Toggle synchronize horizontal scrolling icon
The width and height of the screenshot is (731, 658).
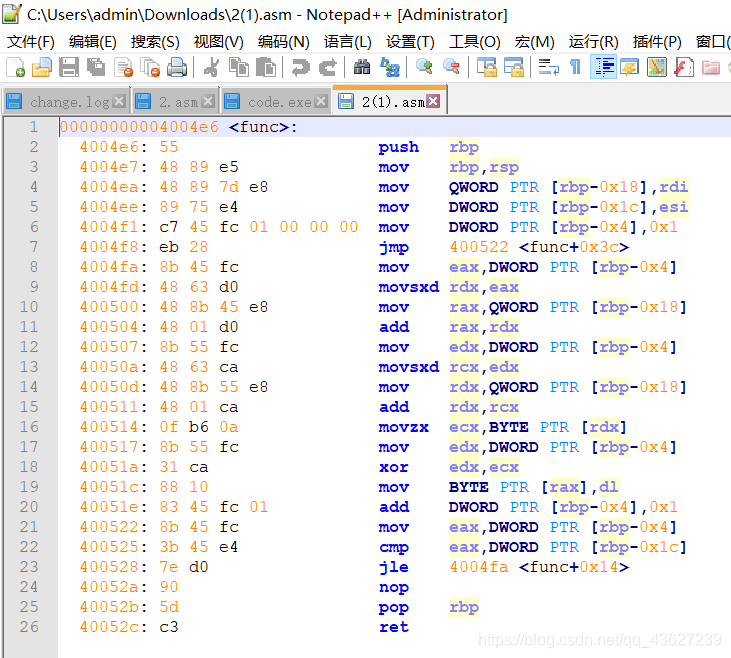click(514, 67)
